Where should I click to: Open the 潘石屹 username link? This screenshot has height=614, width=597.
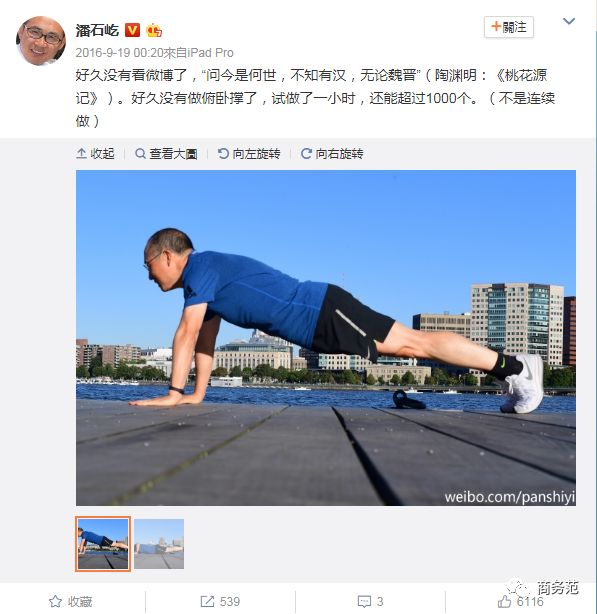[x=97, y=30]
